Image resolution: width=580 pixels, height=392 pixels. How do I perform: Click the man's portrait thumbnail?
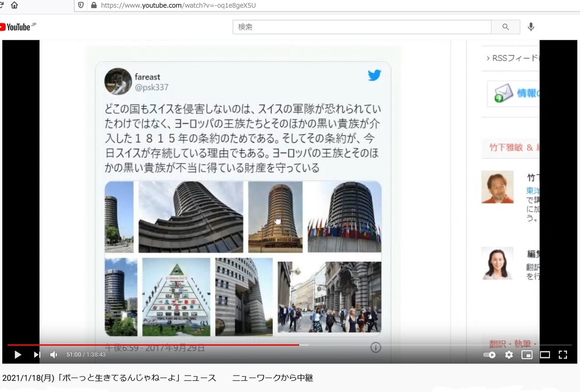497,187
